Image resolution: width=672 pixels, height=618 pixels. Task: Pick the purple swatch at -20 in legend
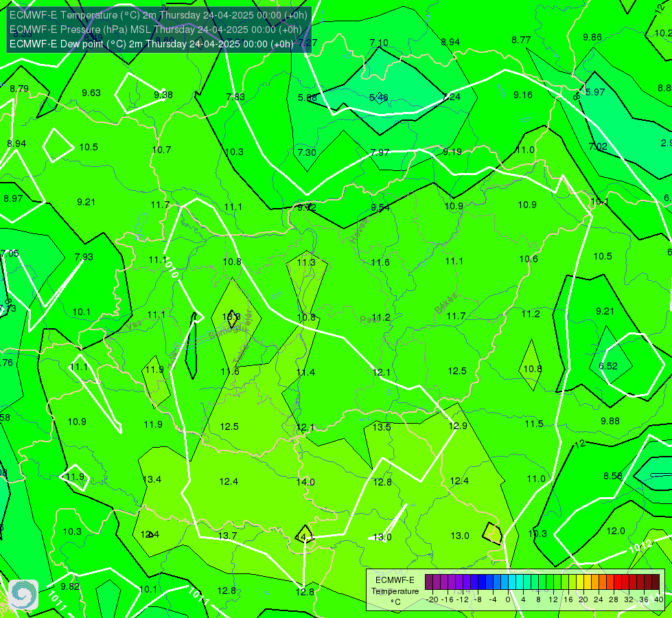tap(429, 582)
